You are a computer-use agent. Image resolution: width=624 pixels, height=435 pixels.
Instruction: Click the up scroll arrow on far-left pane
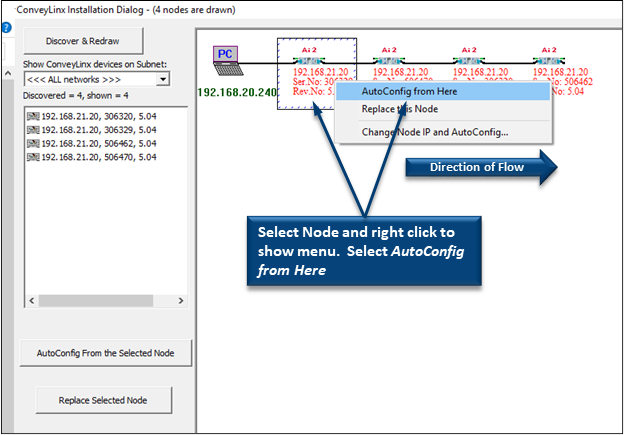(x=8, y=73)
